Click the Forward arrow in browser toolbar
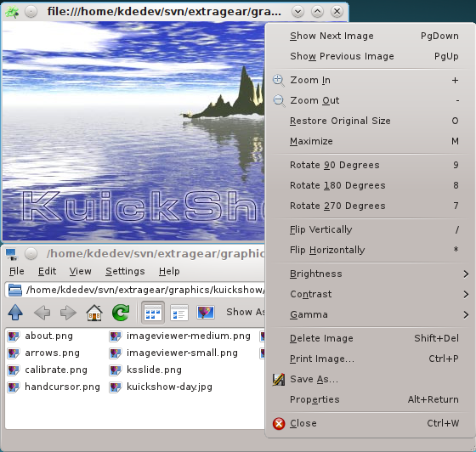The height and width of the screenshot is (452, 476). (68, 313)
